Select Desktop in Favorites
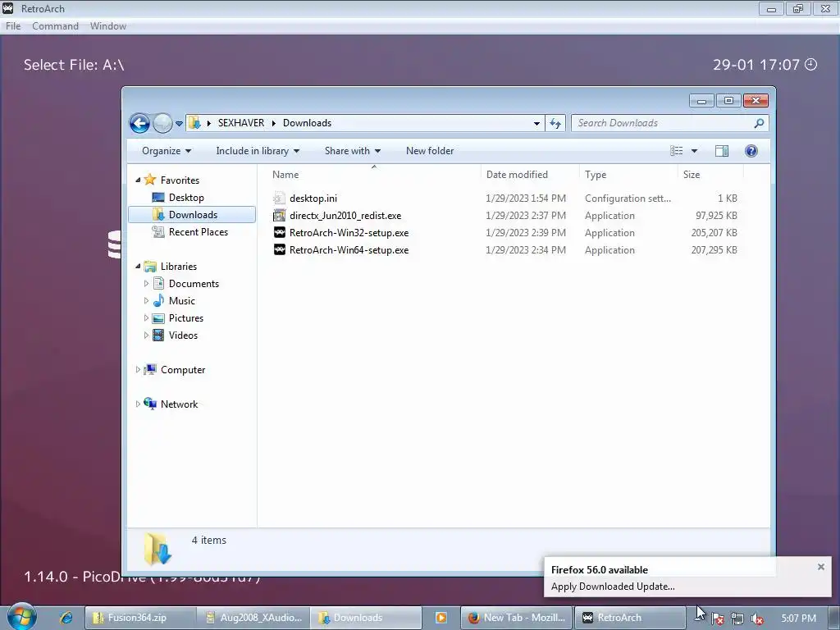Screen dimensions: 840x630 [186, 198]
